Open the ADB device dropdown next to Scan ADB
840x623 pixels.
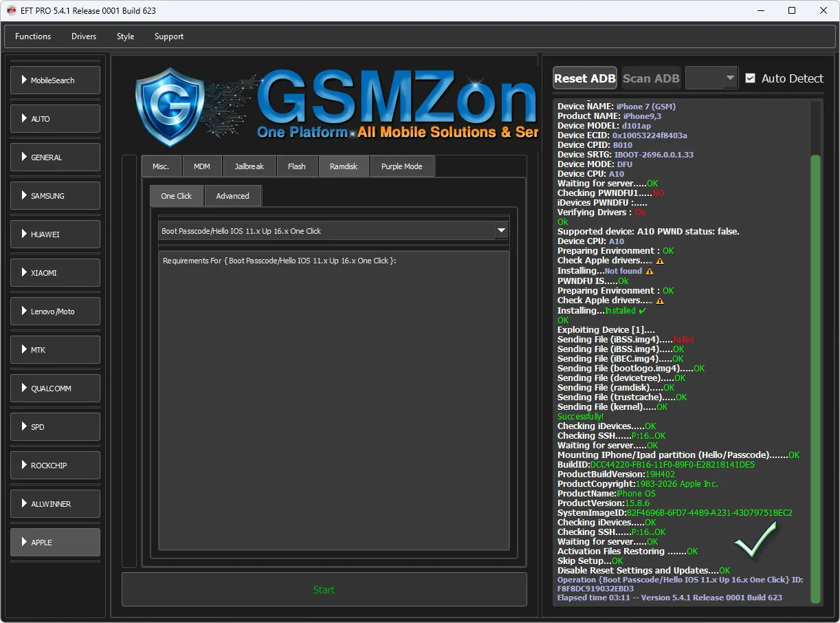pyautogui.click(x=711, y=78)
